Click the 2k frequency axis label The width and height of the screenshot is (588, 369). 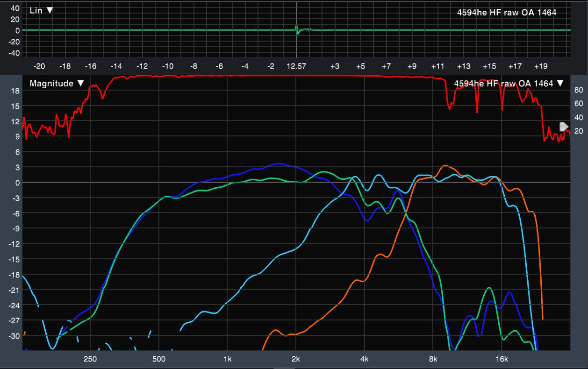296,359
